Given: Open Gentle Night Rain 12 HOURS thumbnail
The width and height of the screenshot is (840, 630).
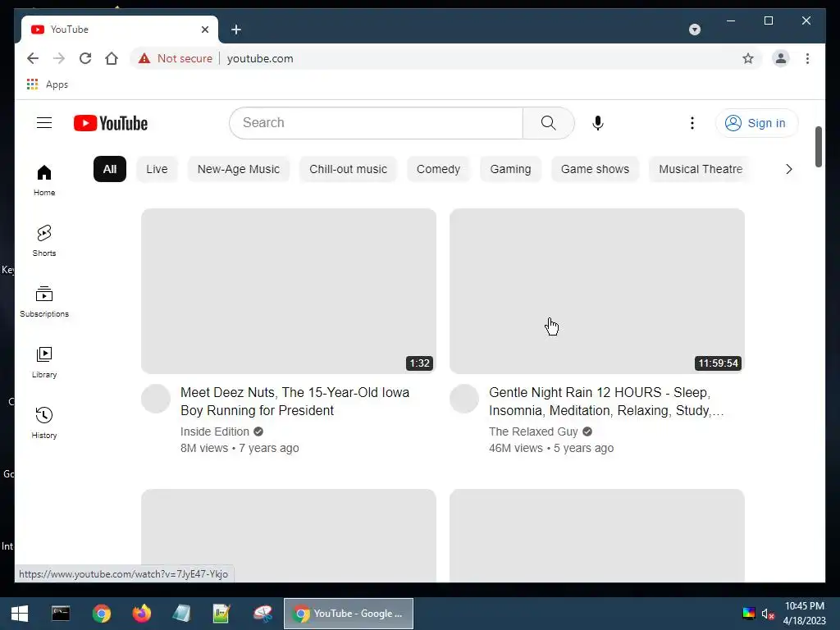Looking at the screenshot, I should tap(597, 291).
